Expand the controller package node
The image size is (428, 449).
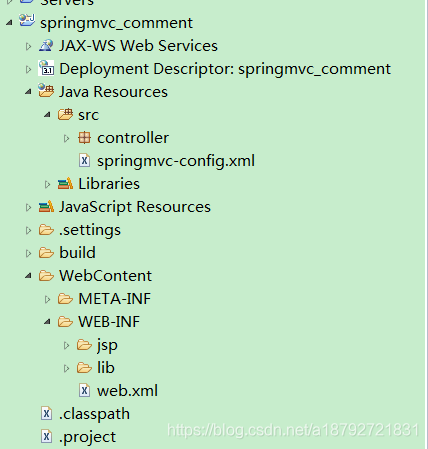[67, 138]
